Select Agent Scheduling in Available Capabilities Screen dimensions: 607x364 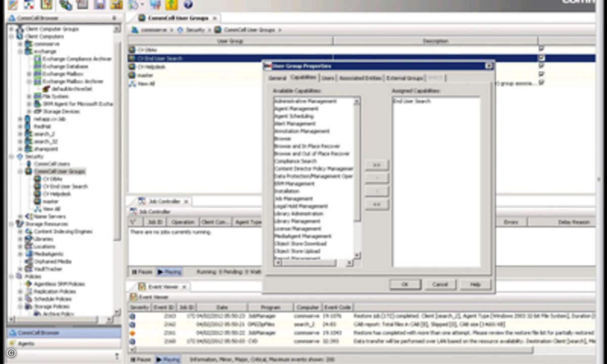click(x=294, y=116)
